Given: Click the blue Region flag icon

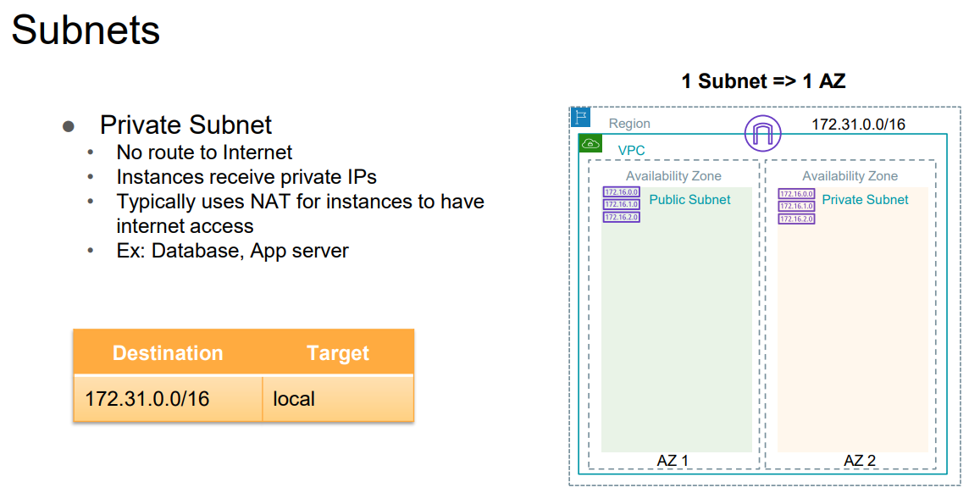Looking at the screenshot, I should coord(580,117).
